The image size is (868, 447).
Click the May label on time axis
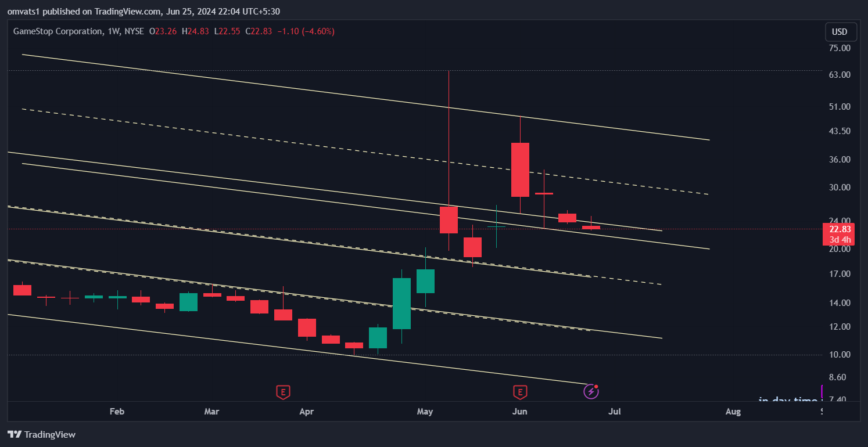[x=425, y=412]
